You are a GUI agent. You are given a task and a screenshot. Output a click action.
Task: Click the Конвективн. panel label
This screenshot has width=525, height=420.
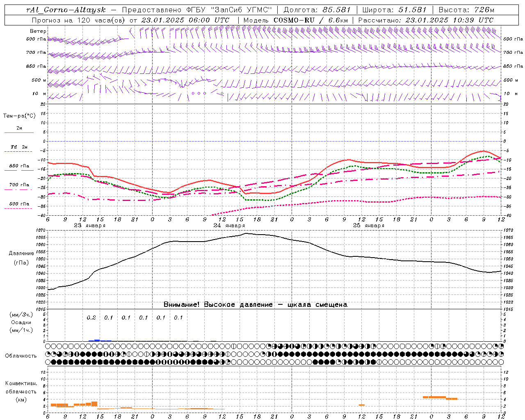tap(21, 383)
